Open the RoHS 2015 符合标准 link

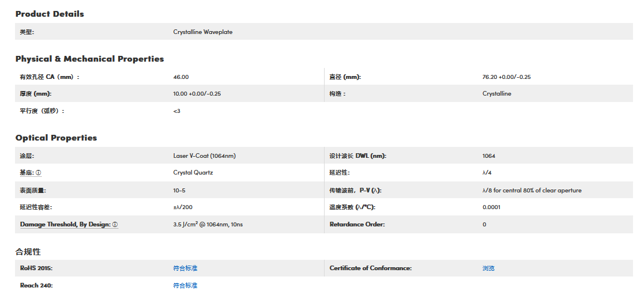[x=185, y=268]
